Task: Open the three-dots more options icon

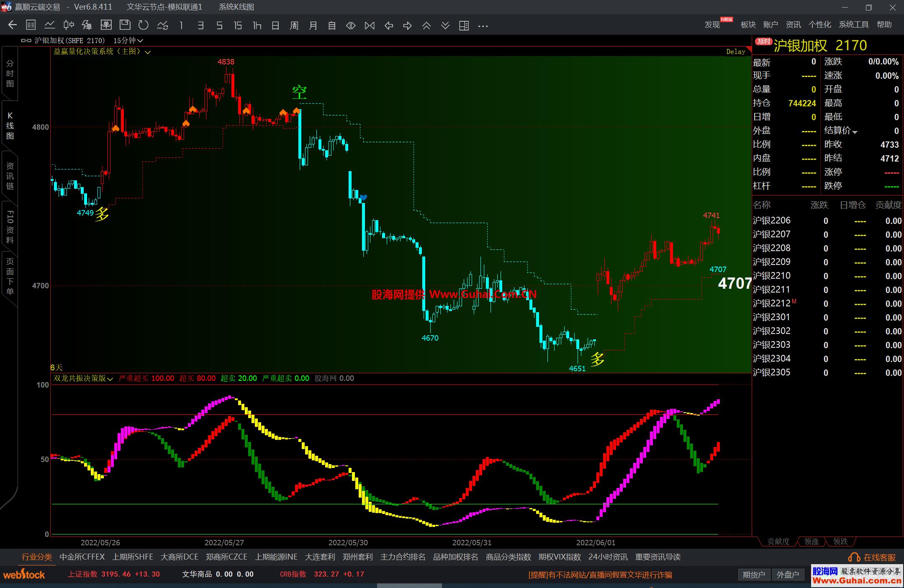Action: pyautogui.click(x=483, y=26)
